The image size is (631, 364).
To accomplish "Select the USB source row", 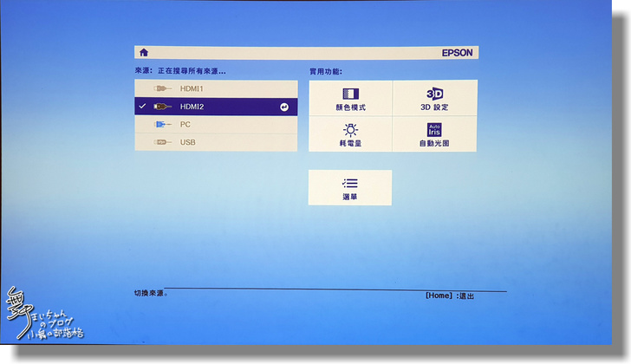I will (x=216, y=142).
